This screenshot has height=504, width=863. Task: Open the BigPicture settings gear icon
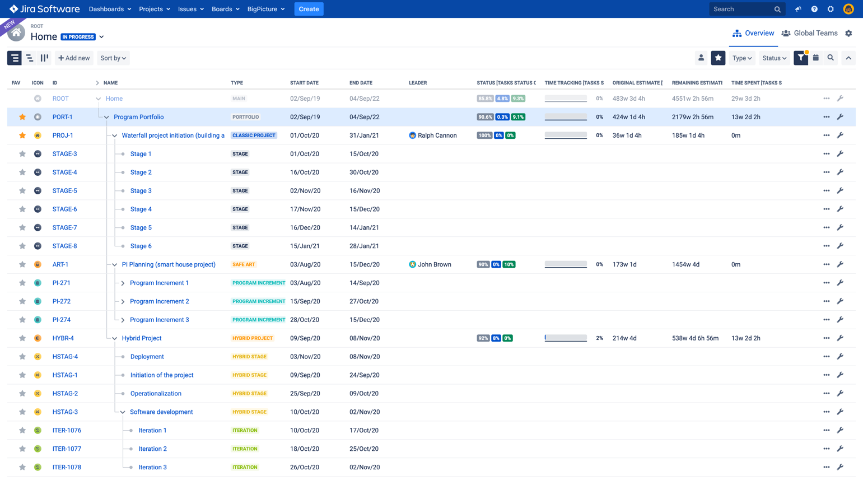pos(849,33)
